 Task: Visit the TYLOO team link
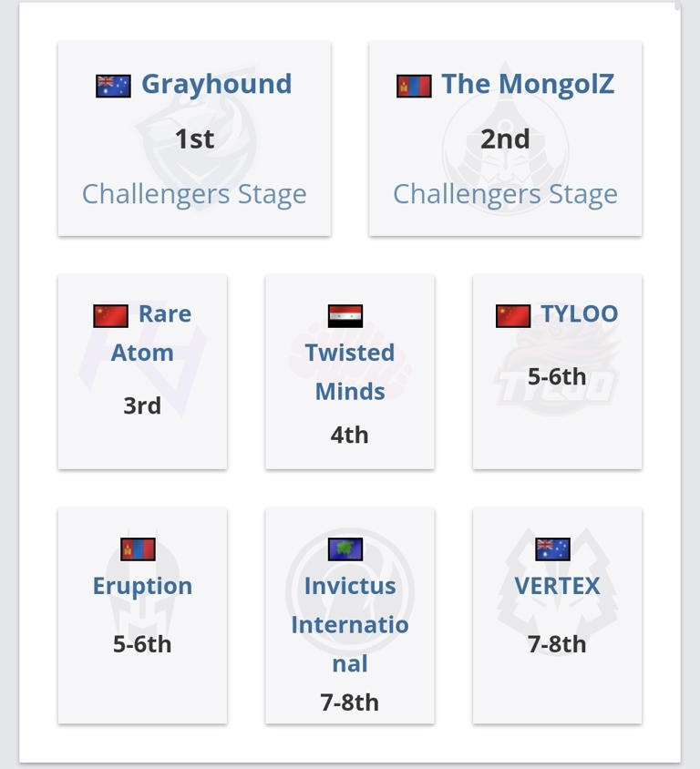point(579,313)
